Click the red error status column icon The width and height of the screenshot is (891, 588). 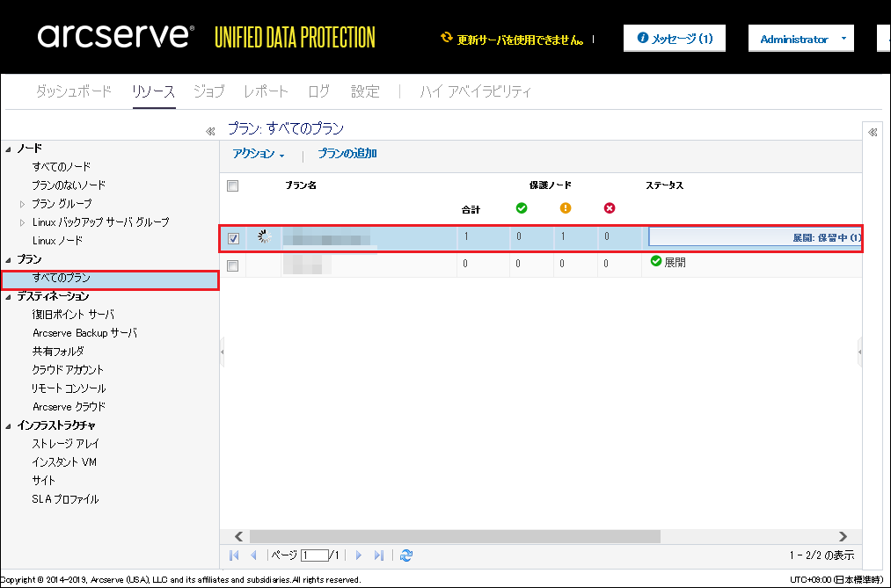[x=610, y=208]
